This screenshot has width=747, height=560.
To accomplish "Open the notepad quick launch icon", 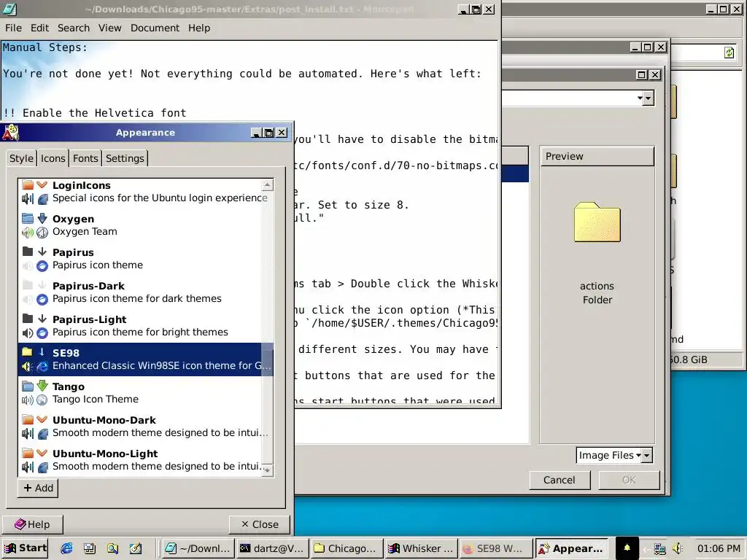I will coord(135,548).
